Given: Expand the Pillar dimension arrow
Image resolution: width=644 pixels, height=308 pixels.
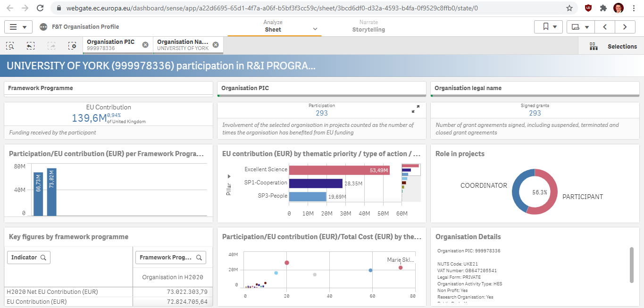Looking at the screenshot, I should (x=229, y=176).
